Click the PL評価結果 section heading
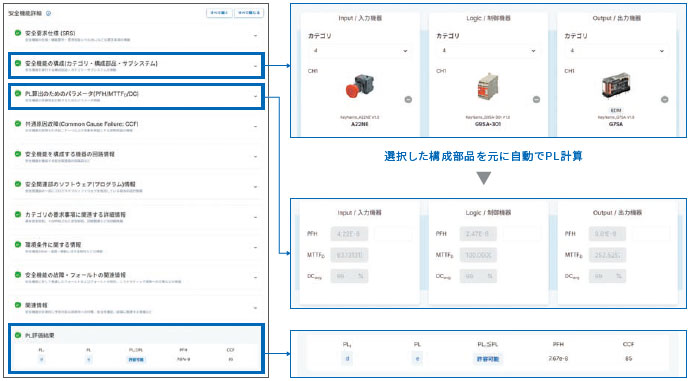The height and width of the screenshot is (381, 690). click(x=40, y=335)
